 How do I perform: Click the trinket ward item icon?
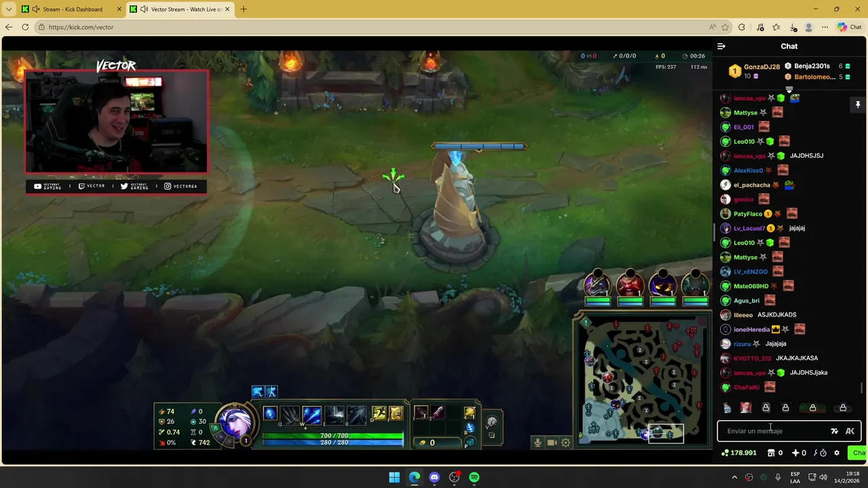pos(469,412)
